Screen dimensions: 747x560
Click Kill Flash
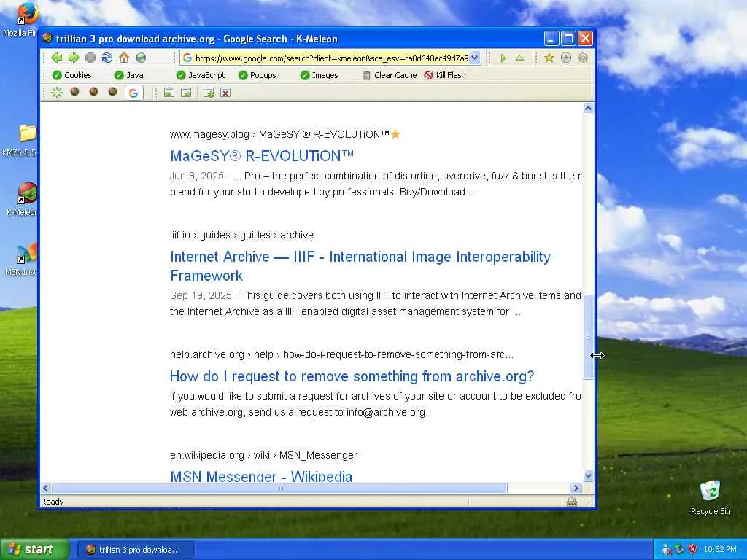tap(445, 75)
